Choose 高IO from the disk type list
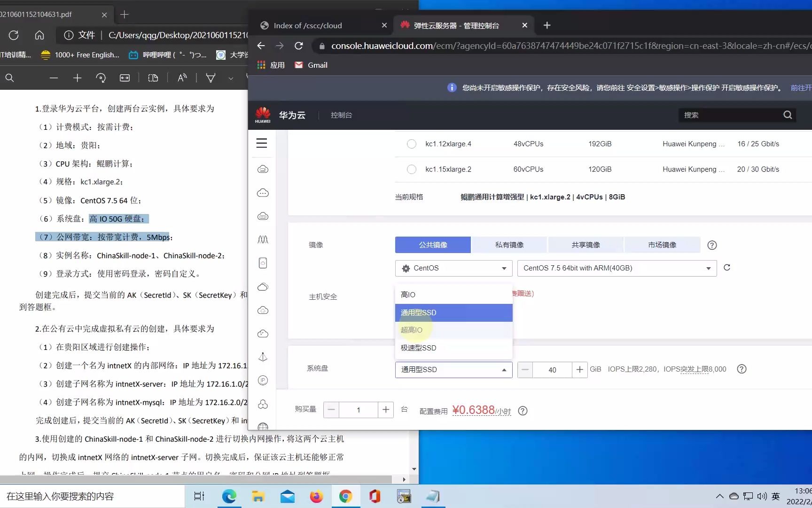812x508 pixels. tap(453, 295)
